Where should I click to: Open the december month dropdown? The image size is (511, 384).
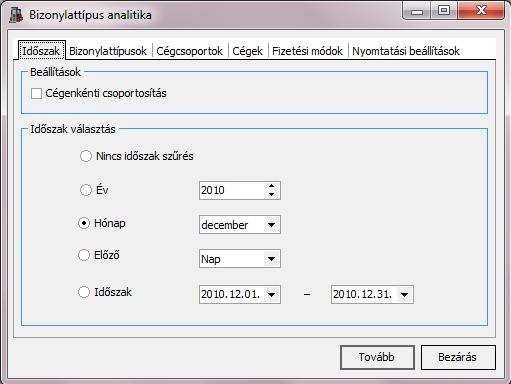(x=271, y=225)
